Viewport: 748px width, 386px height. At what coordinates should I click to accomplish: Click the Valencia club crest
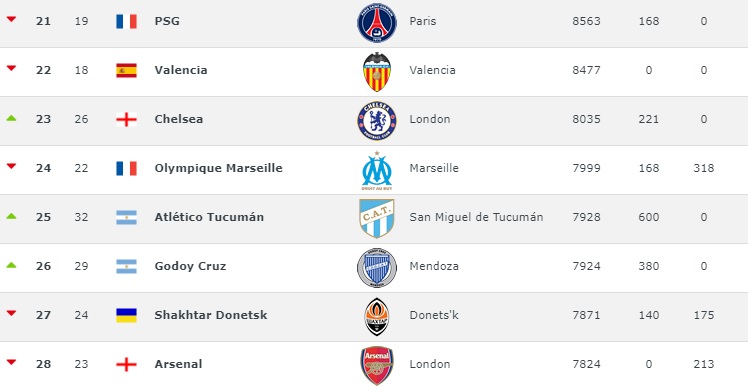click(x=377, y=72)
